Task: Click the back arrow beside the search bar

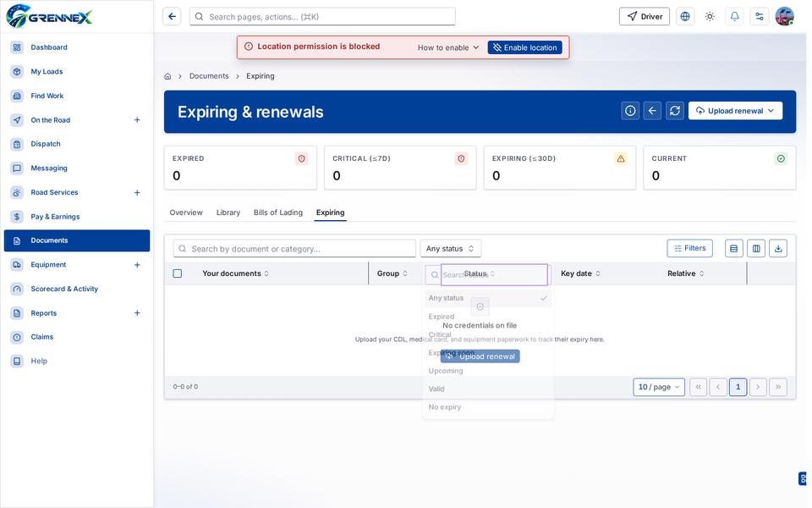Action: 172,17
